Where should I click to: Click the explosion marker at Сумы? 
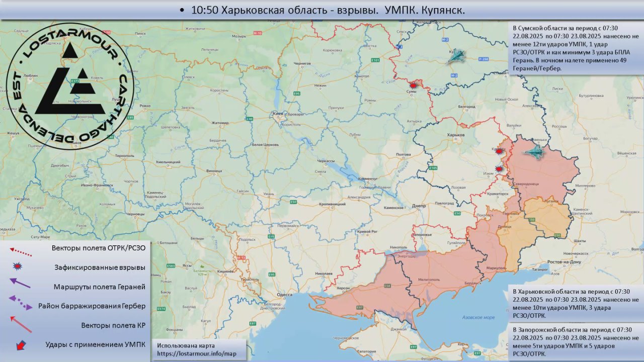point(413,85)
